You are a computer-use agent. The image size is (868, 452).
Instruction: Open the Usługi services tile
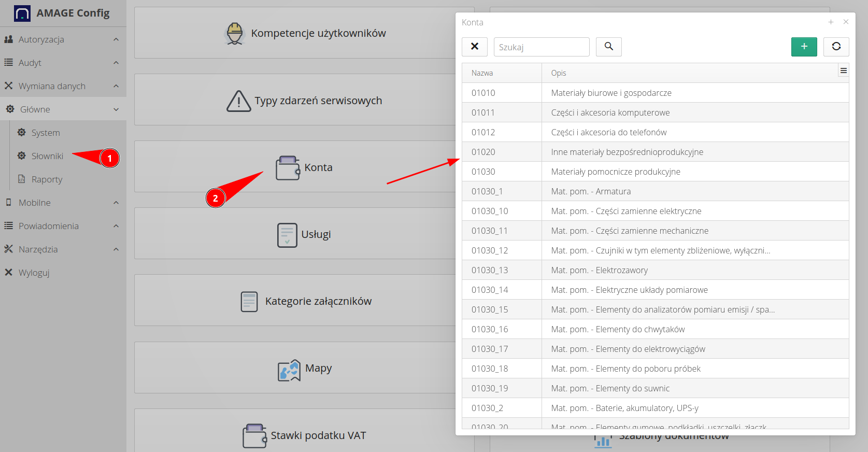coord(304,234)
